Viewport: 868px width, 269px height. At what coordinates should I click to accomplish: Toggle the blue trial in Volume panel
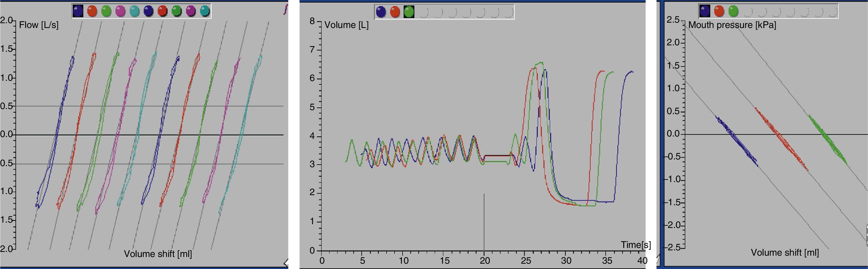[x=381, y=12]
